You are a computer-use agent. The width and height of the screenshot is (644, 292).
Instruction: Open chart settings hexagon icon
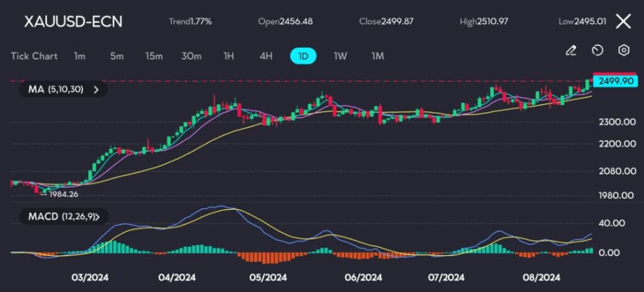tap(624, 50)
